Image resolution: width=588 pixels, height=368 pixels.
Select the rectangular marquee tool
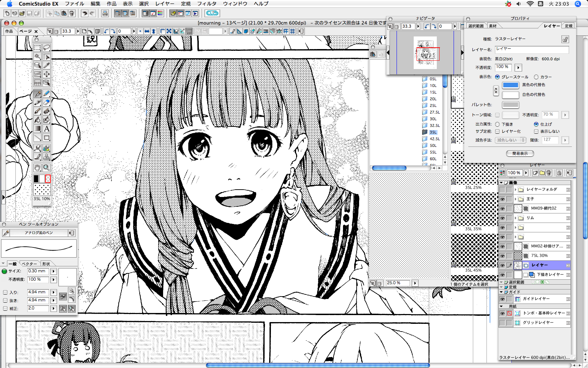[x=37, y=48]
